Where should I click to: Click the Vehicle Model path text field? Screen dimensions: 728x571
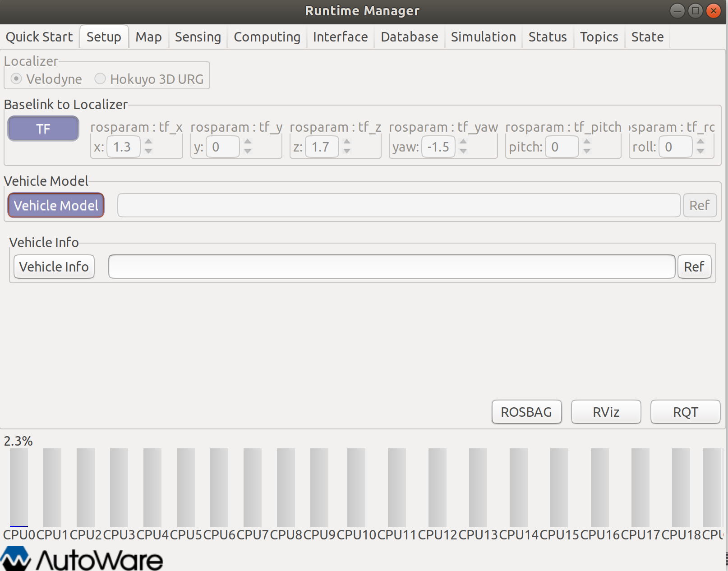(x=399, y=206)
